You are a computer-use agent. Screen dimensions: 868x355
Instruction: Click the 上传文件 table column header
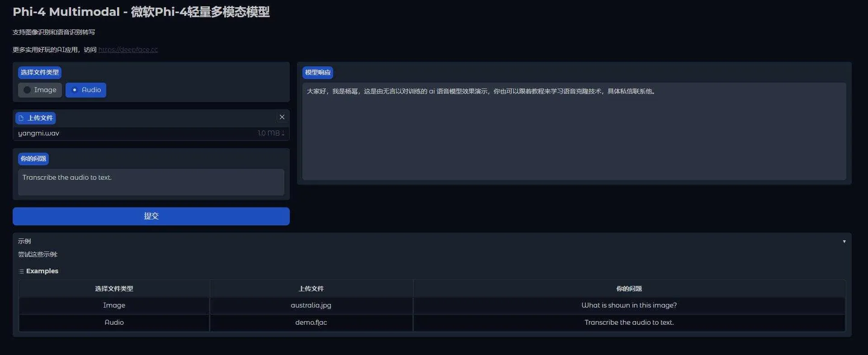[x=311, y=289]
